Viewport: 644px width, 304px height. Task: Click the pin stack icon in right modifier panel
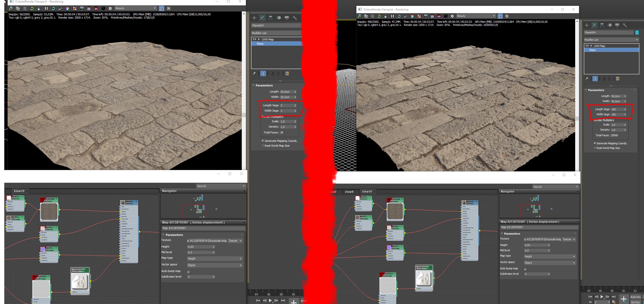587,79
